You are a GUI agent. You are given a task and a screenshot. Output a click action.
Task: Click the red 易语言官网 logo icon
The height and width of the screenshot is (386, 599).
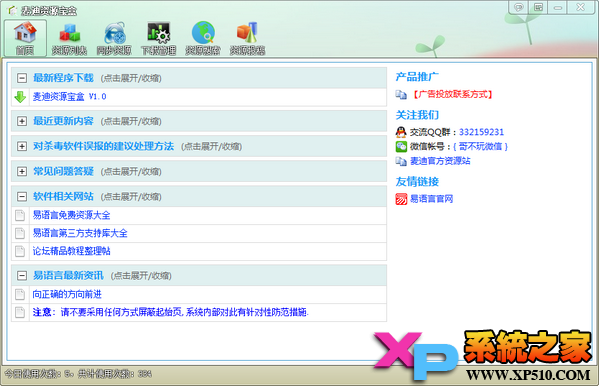[401, 199]
